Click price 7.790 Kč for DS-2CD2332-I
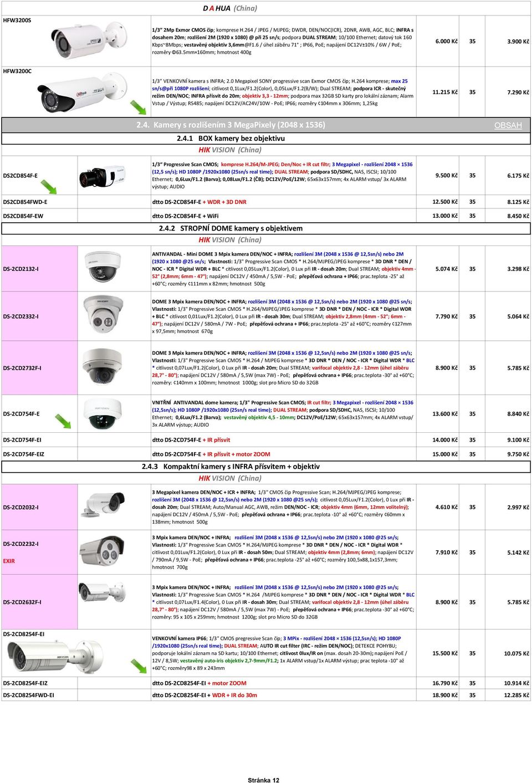 point(447,317)
